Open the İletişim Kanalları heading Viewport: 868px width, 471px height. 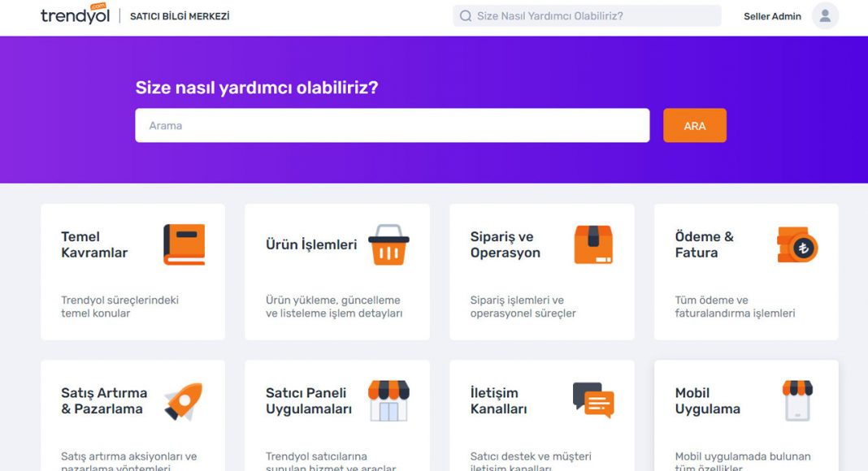(498, 401)
